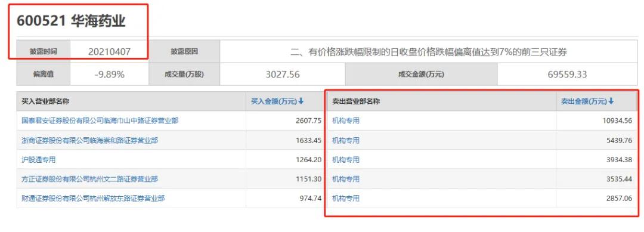Viewport: 644px width, 232px height.
Task: Open 国泰君安证券临海巾山中路证券营业部 link
Action: (x=100, y=120)
